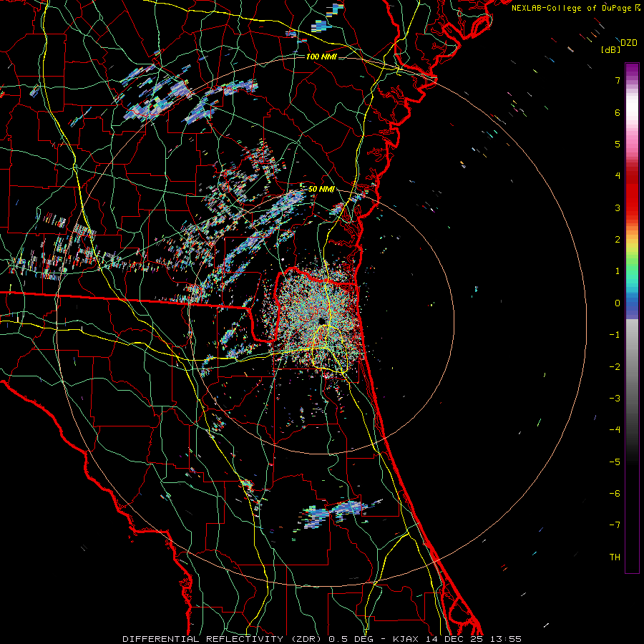644x644 pixels.
Task: Click the Differential Reflectivity KJAX timestamp caption
Action: pos(322,639)
